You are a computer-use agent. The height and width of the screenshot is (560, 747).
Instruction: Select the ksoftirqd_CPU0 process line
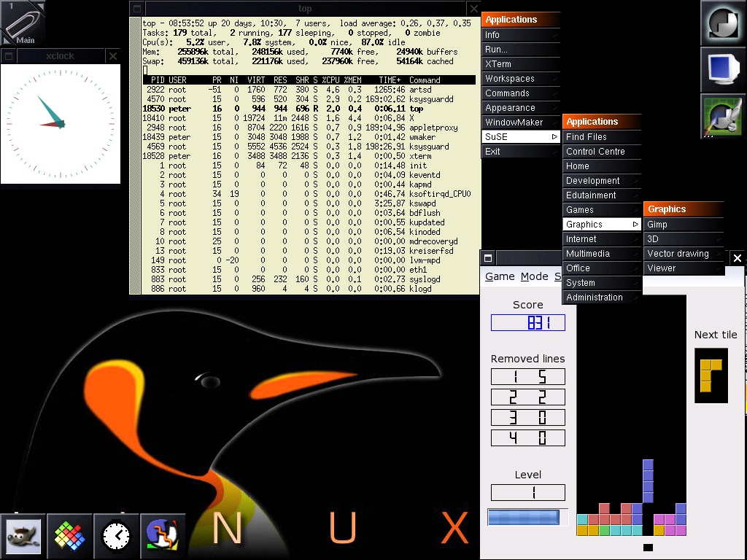click(309, 194)
